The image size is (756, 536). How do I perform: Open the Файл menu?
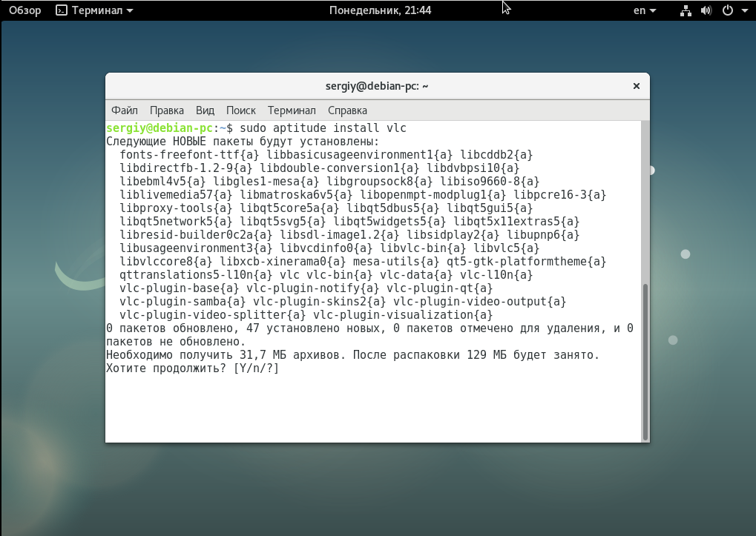pos(125,110)
